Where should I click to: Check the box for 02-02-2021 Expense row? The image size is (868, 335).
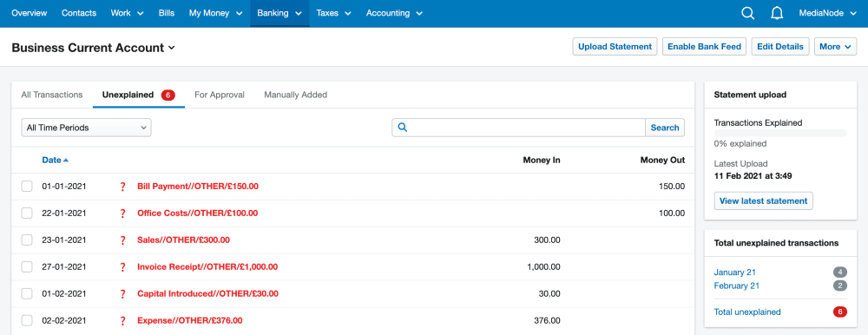[x=27, y=320]
